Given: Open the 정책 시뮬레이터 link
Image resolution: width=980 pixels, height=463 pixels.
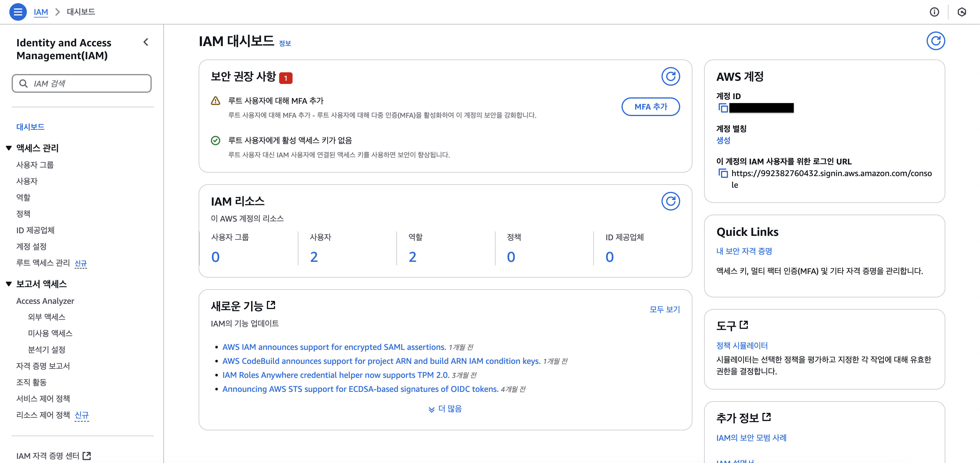Looking at the screenshot, I should 741,346.
